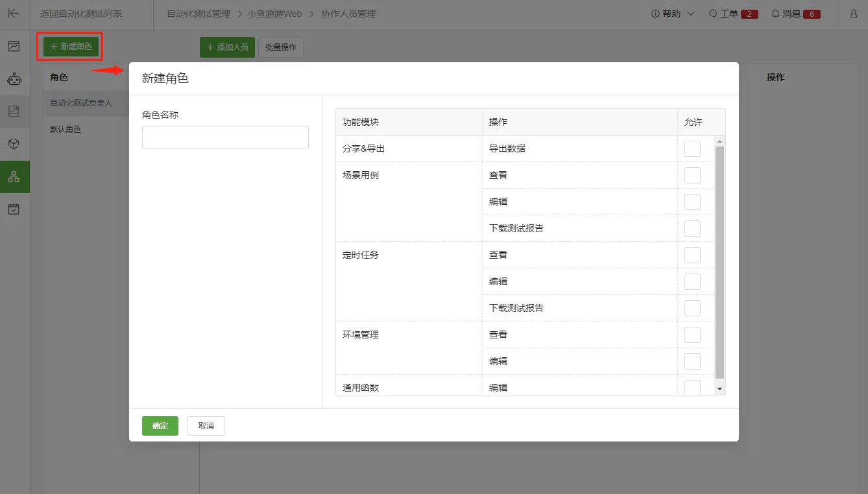Select the robot icon in the sidebar

[14, 78]
